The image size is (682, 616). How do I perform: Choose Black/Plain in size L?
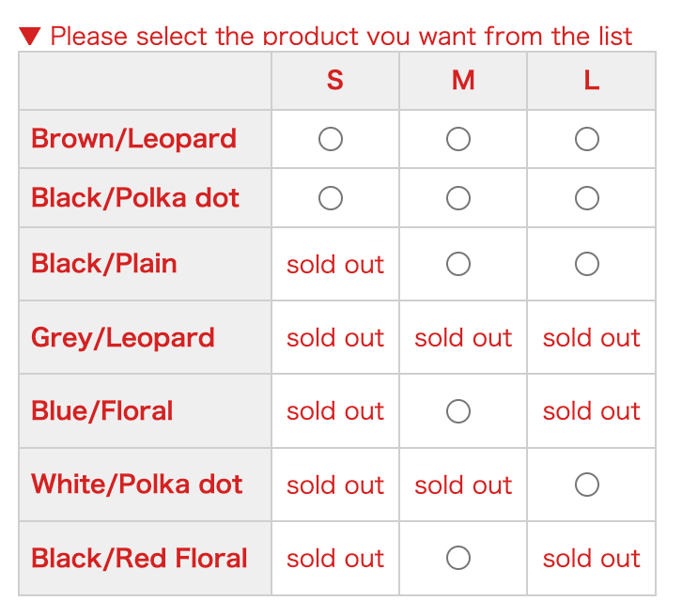point(587,264)
